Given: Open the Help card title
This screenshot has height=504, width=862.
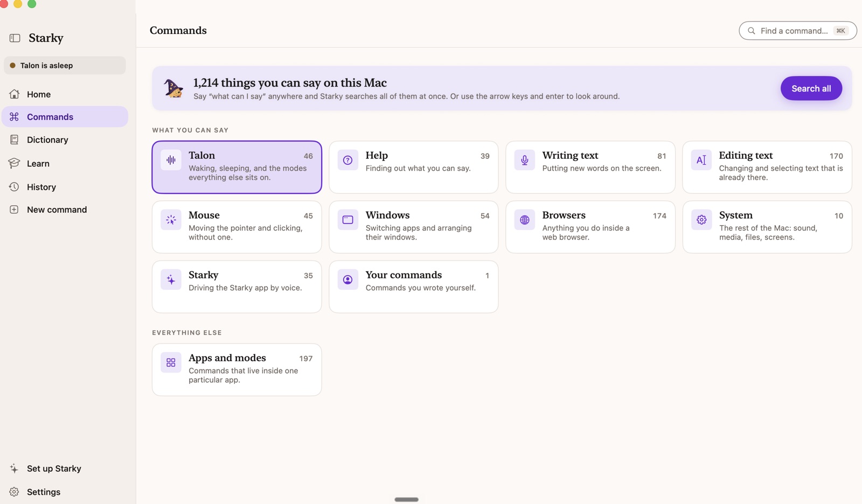Looking at the screenshot, I should coord(377,155).
